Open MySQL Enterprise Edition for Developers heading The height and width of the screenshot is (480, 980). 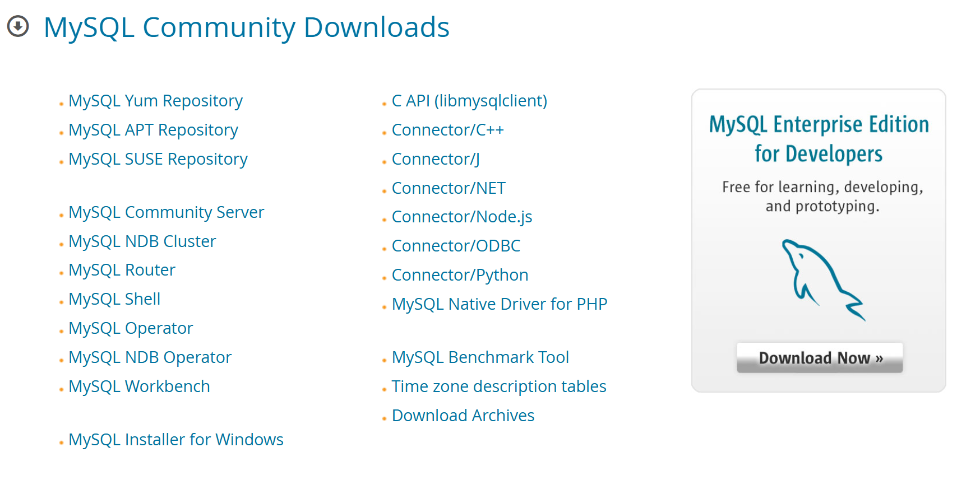tap(819, 139)
